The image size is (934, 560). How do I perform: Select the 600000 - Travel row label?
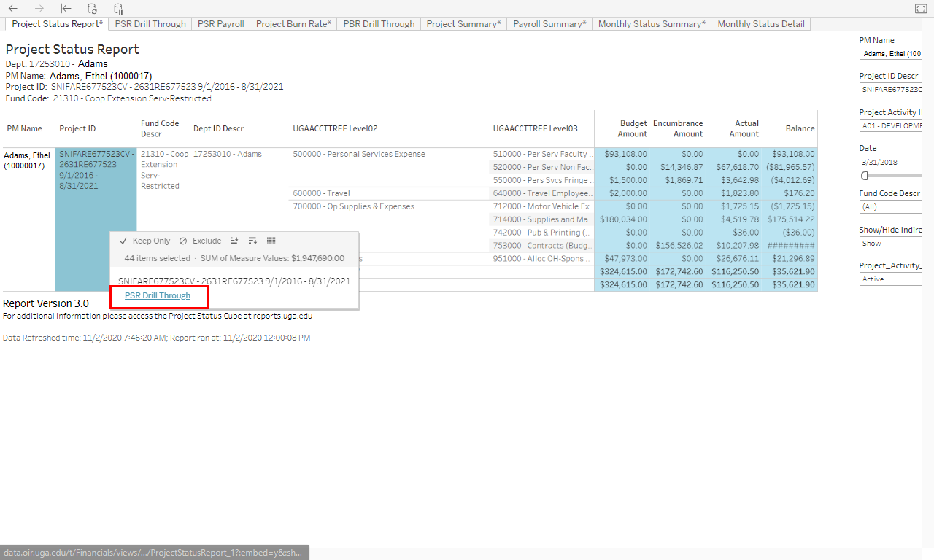point(321,193)
